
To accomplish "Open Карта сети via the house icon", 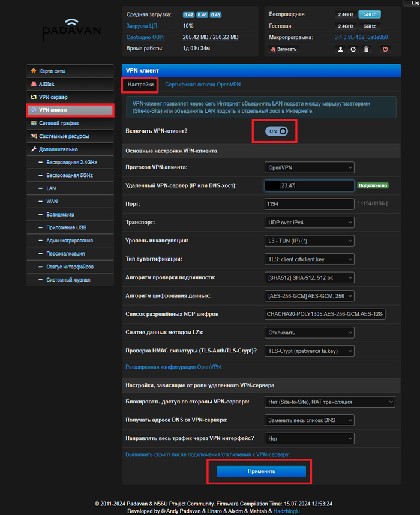I will pyautogui.click(x=34, y=71).
